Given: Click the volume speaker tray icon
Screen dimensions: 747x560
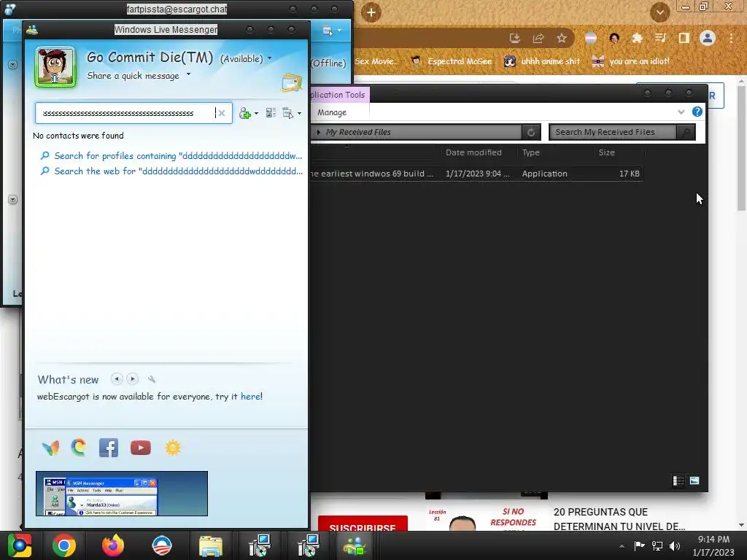Looking at the screenshot, I should tap(675, 545).
